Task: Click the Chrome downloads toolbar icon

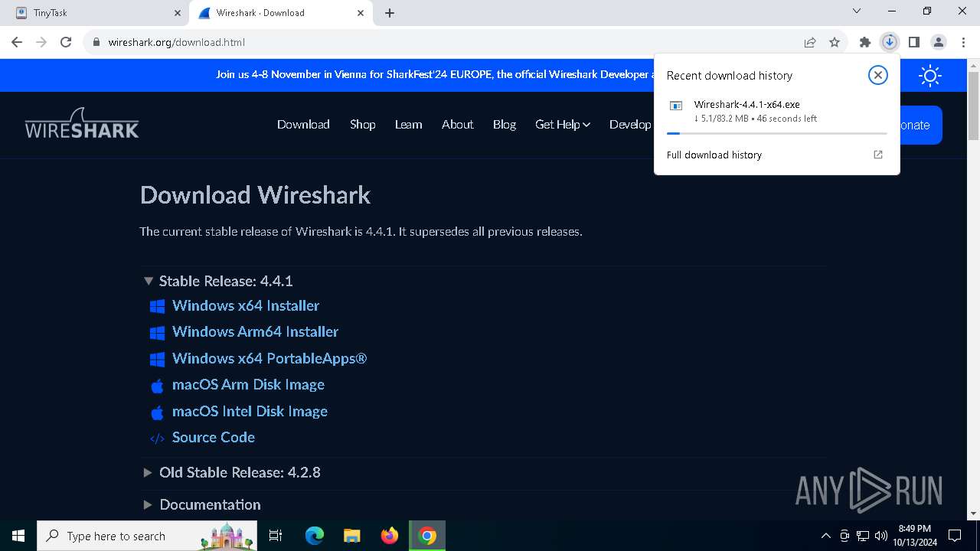Action: point(889,42)
